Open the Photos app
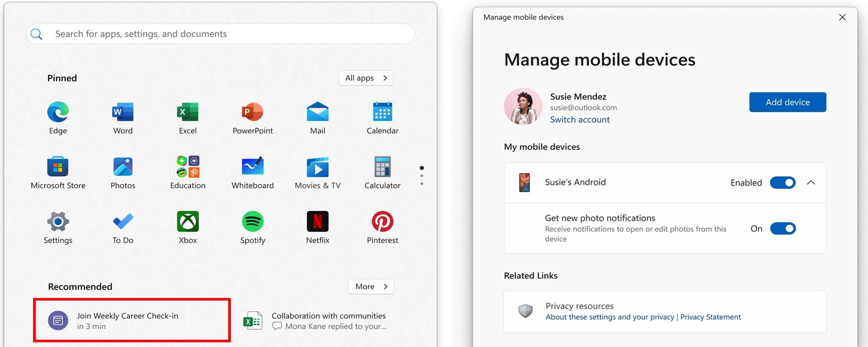 (x=123, y=173)
